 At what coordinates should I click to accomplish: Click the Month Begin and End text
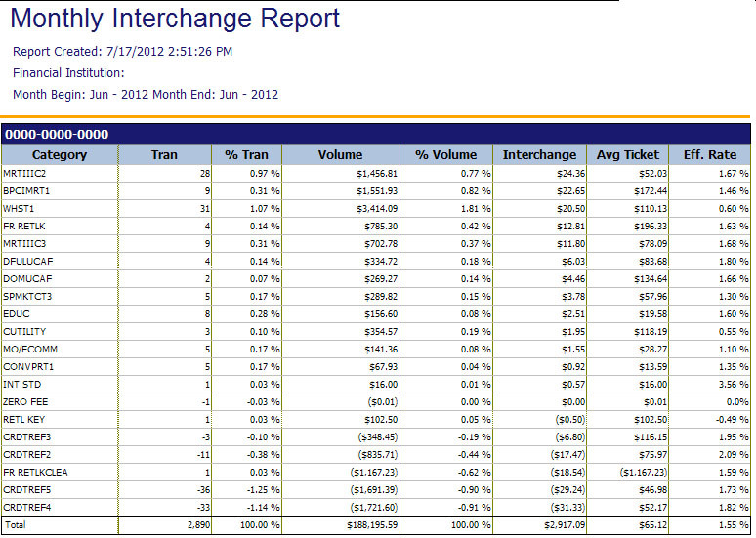(146, 95)
